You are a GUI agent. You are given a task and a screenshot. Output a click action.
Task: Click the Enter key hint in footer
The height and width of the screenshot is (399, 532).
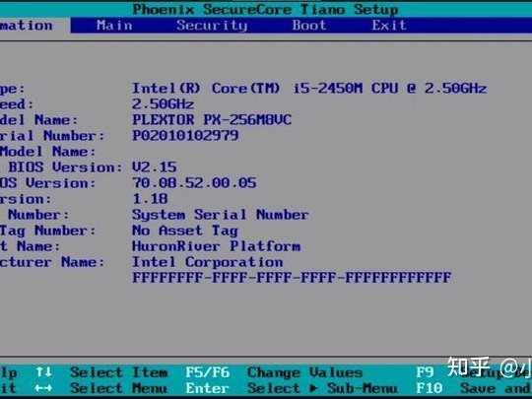(x=207, y=388)
